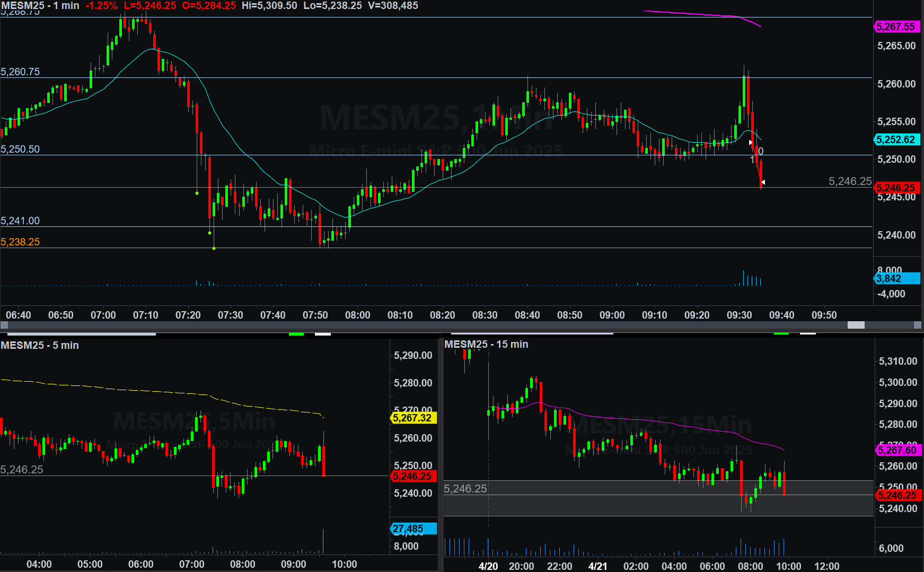This screenshot has width=924, height=572.
Task: Select the MESM25 - 15 min chart title
Action: pos(486,344)
